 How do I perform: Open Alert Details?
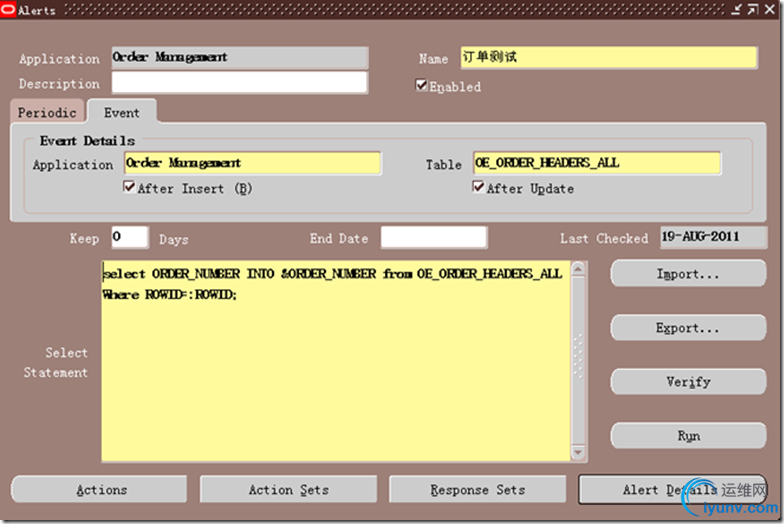coord(672,489)
